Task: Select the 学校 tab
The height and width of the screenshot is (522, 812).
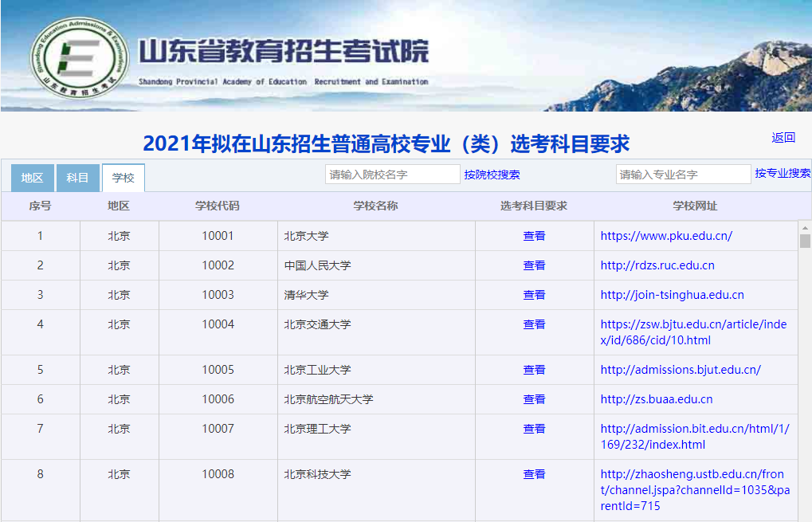Action: point(124,178)
